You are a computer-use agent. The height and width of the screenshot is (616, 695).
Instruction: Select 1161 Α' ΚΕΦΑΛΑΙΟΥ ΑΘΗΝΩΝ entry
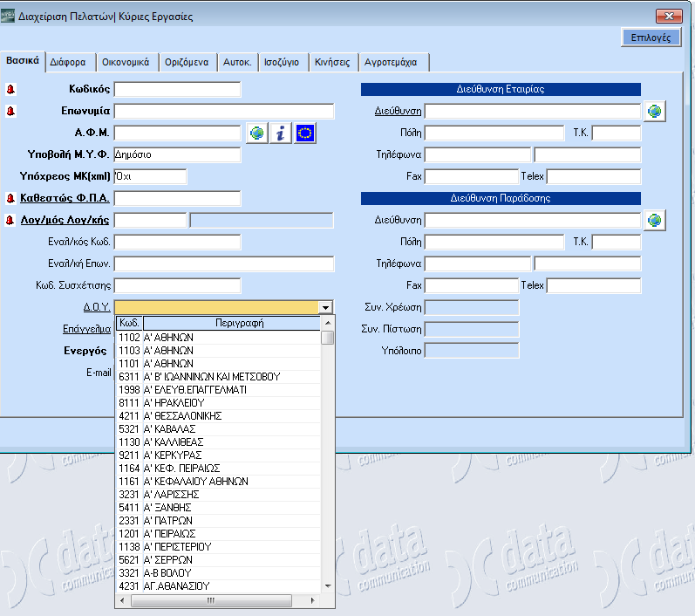point(218,481)
